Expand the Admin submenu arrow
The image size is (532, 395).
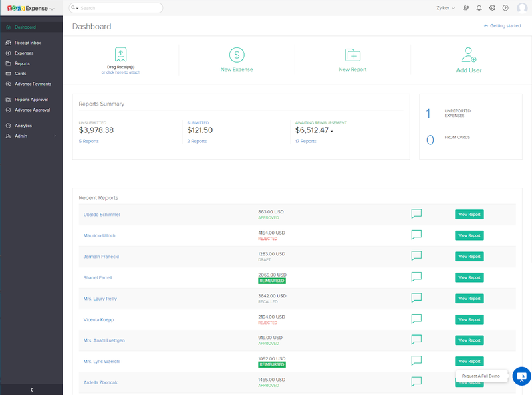coord(55,136)
